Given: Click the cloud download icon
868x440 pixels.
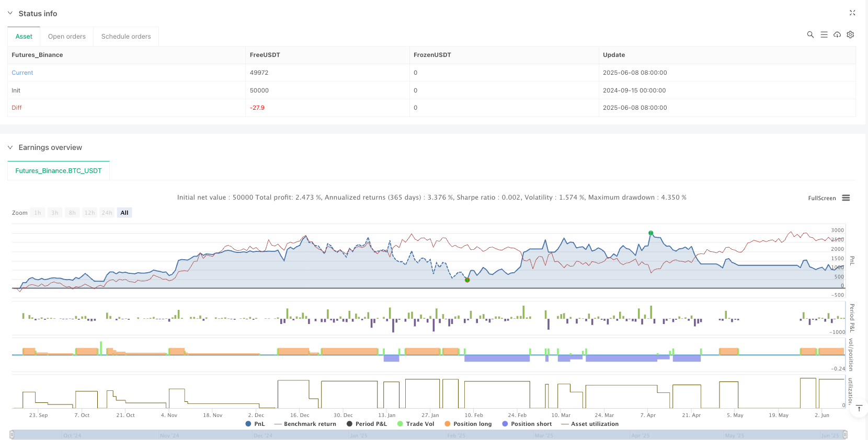Looking at the screenshot, I should [x=837, y=34].
